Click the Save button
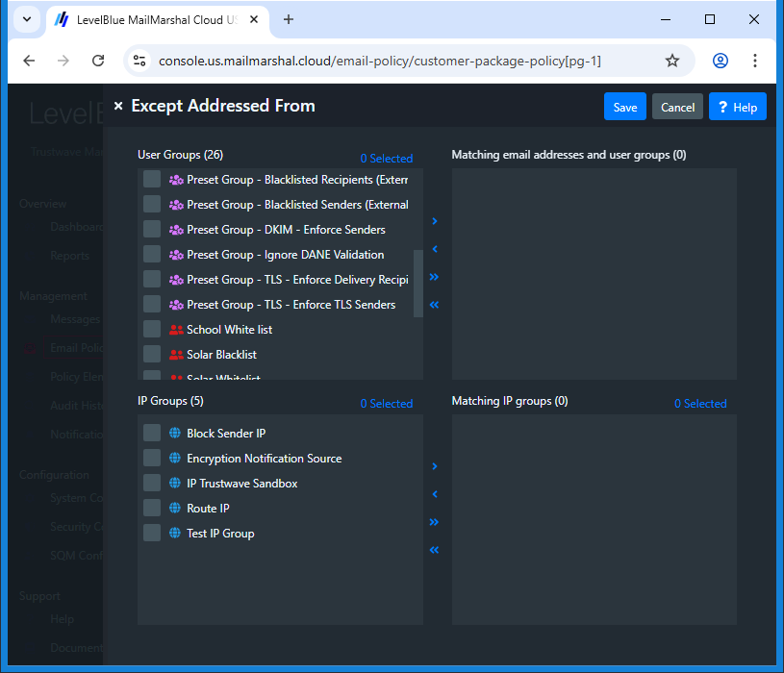The width and height of the screenshot is (784, 673). click(625, 107)
